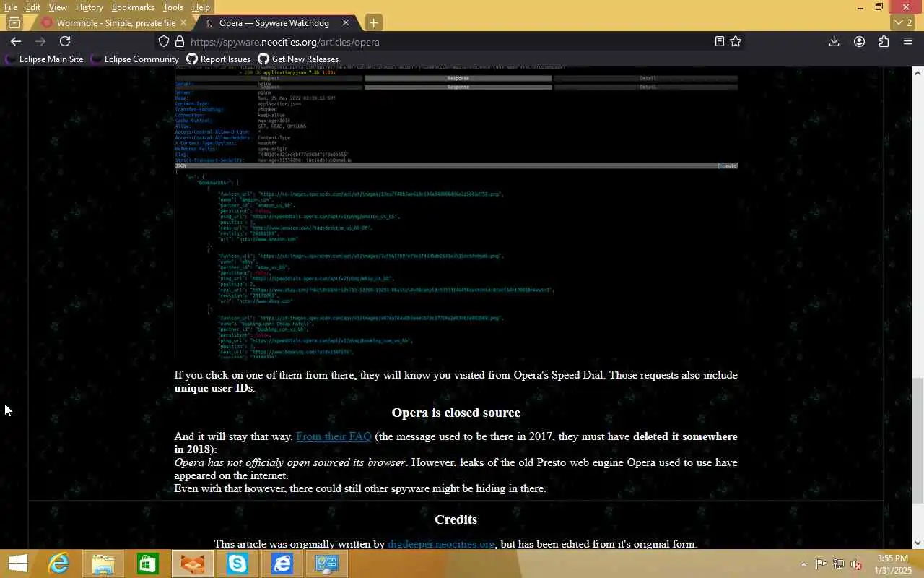Click the bold unique user IDs text
The height and width of the screenshot is (578, 924).
coord(213,388)
